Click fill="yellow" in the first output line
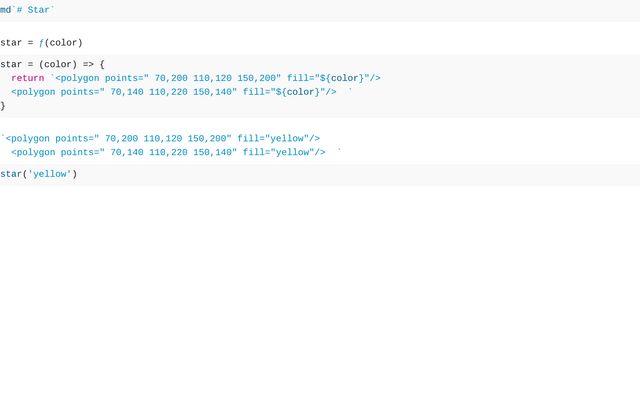 275,138
